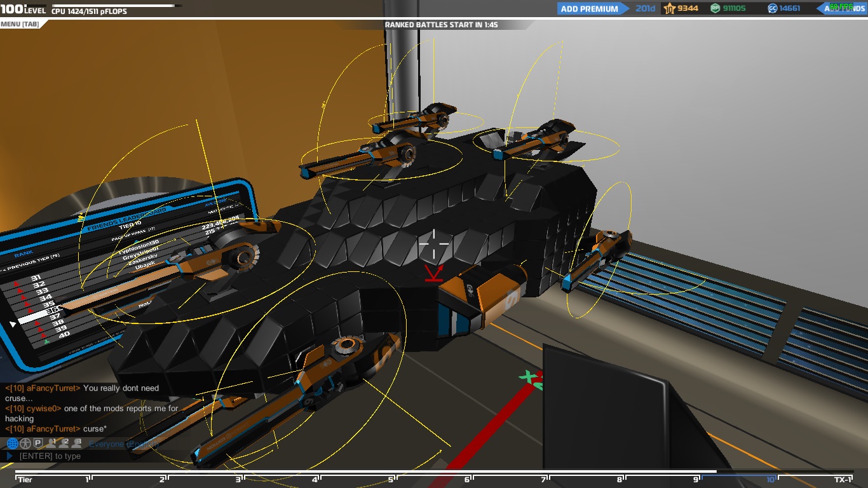Select the global chat channel globe icon
868x488 pixels.
coord(12,444)
